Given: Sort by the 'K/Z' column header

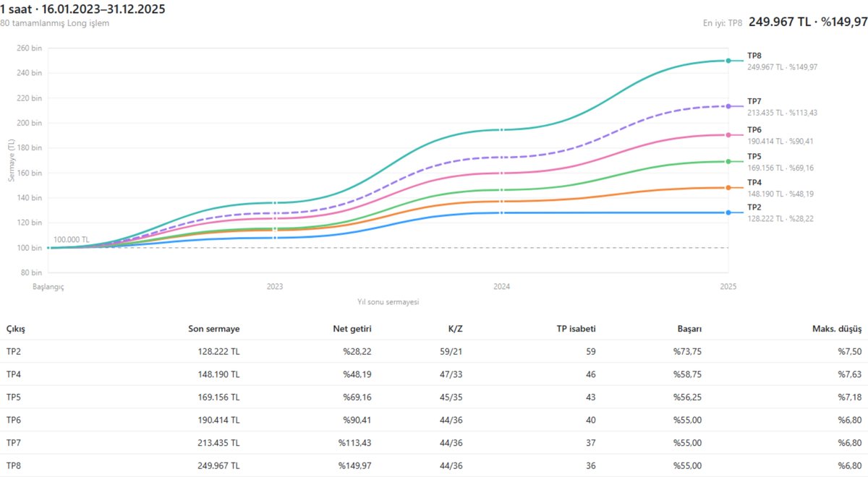Looking at the screenshot, I should [x=455, y=329].
